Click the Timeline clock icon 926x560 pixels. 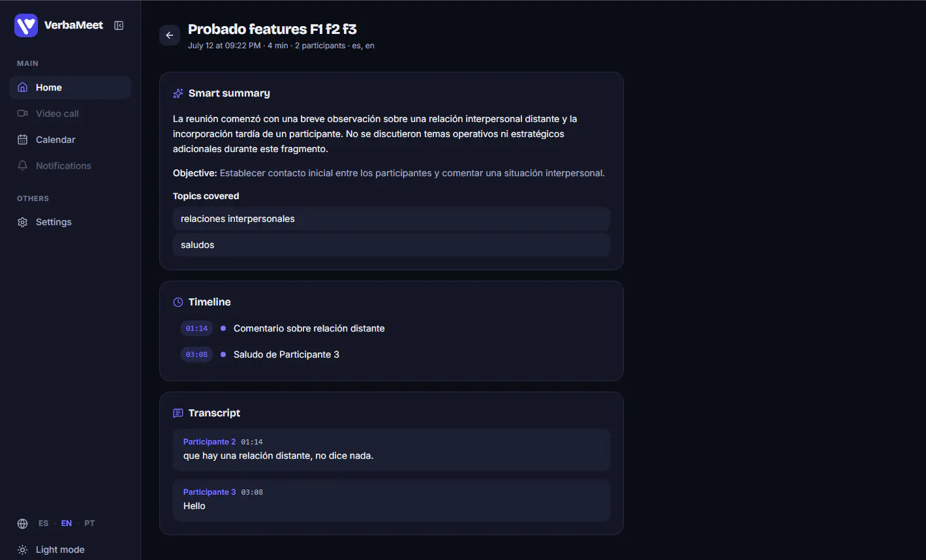(x=178, y=302)
